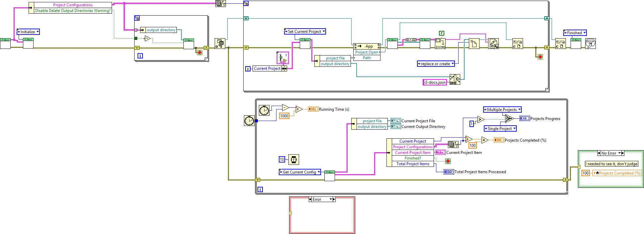Select the comment "I needed to see it, don't judge"
Image resolution: width=644 pixels, height=234 pixels.
[x=611, y=164]
